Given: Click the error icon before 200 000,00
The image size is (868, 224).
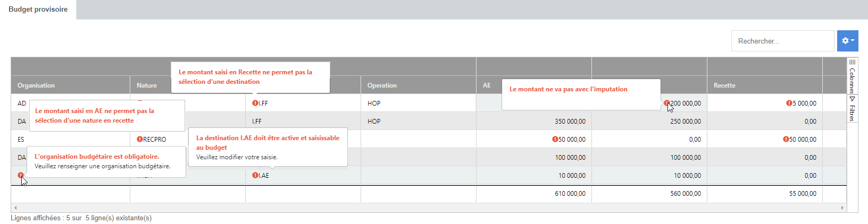Looking at the screenshot, I should 666,103.
